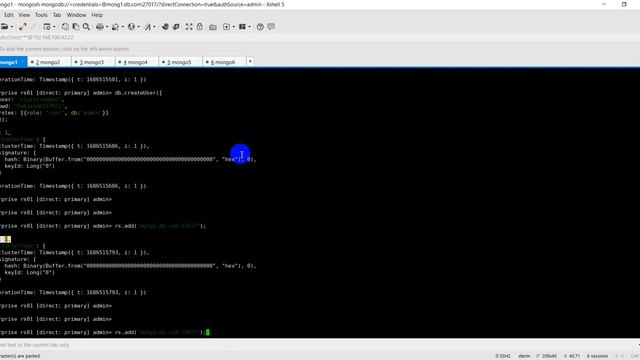Open the Edit menu

[9, 15]
